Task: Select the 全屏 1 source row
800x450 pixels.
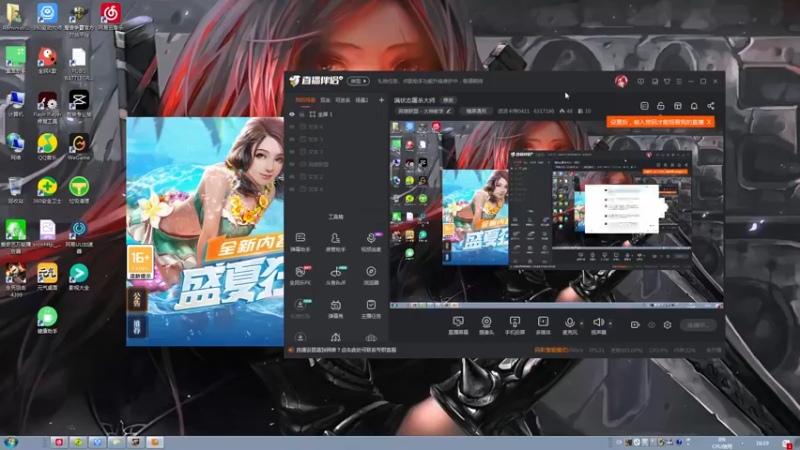Action: click(336, 114)
